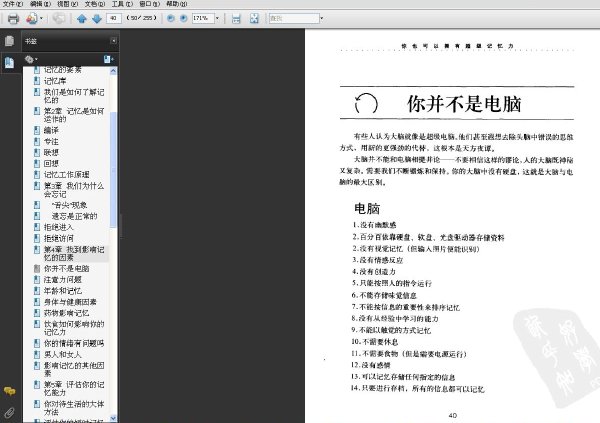Open the bookmark options gear menu
This screenshot has height=423, width=600.
[x=31, y=59]
